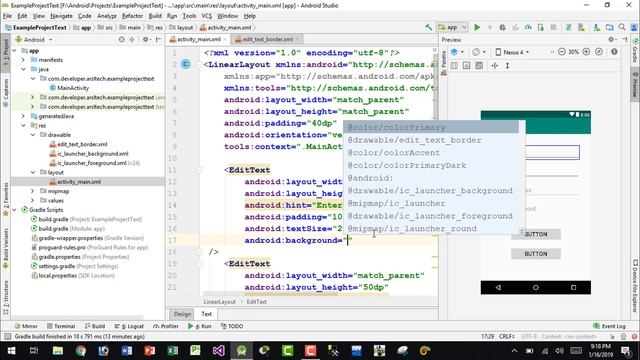Collapse the app module node
This screenshot has width=640, height=360.
[15, 51]
